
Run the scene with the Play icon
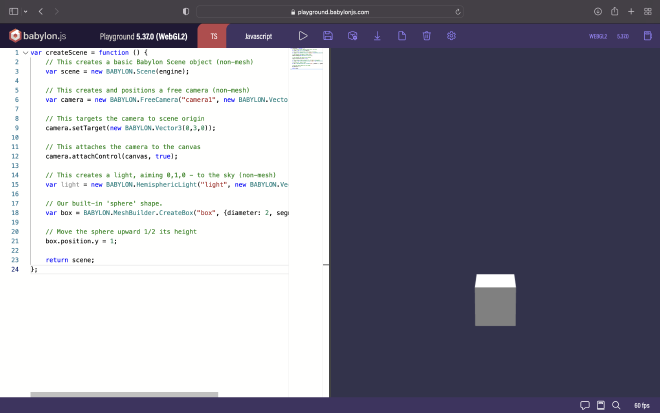point(303,36)
